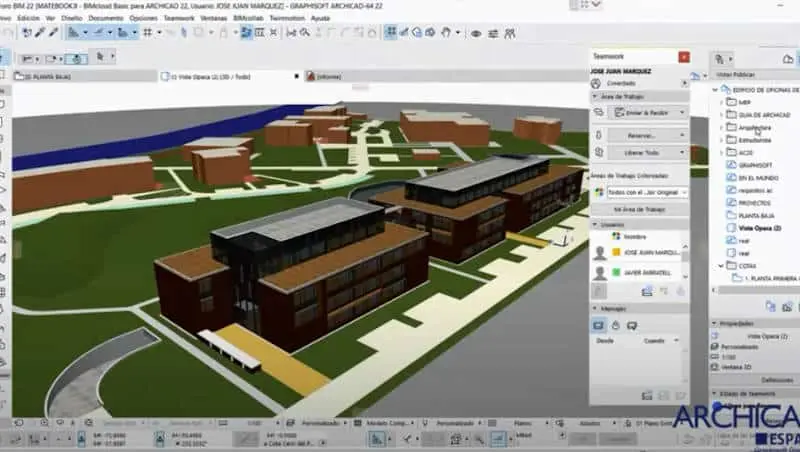Expand the Arquitectura folder
Image resolution: width=800 pixels, height=452 pixels.
click(x=722, y=128)
